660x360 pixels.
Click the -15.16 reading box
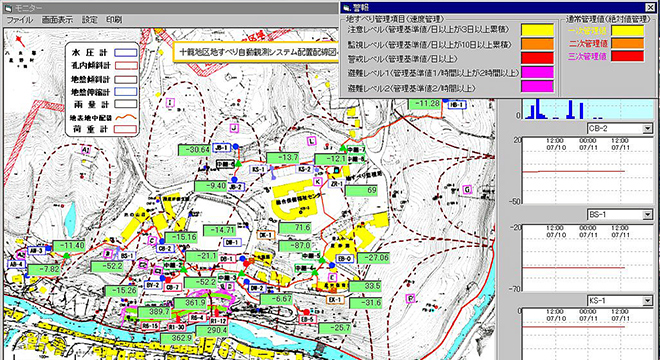pos(181,238)
